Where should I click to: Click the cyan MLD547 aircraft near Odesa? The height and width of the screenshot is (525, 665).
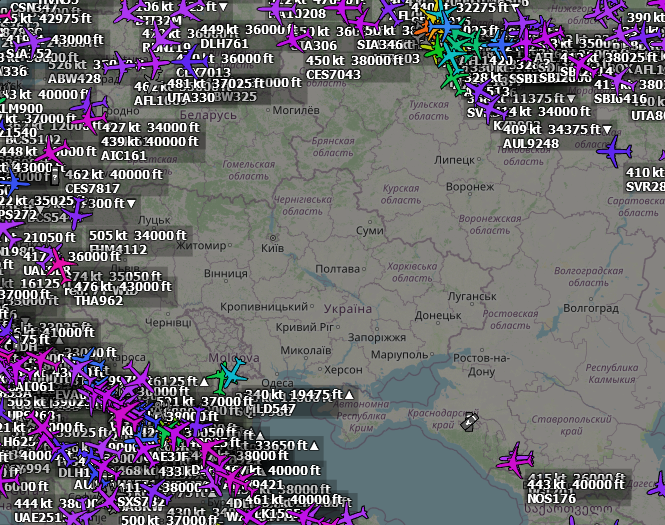click(233, 372)
